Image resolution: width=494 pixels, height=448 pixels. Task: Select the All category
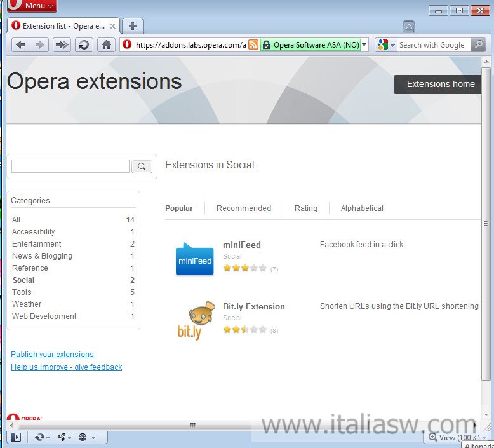tap(73, 220)
